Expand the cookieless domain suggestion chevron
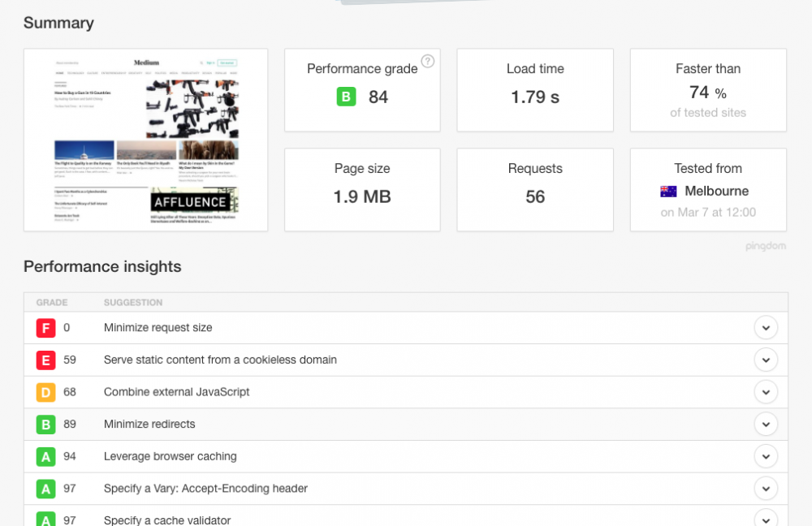 [766, 360]
